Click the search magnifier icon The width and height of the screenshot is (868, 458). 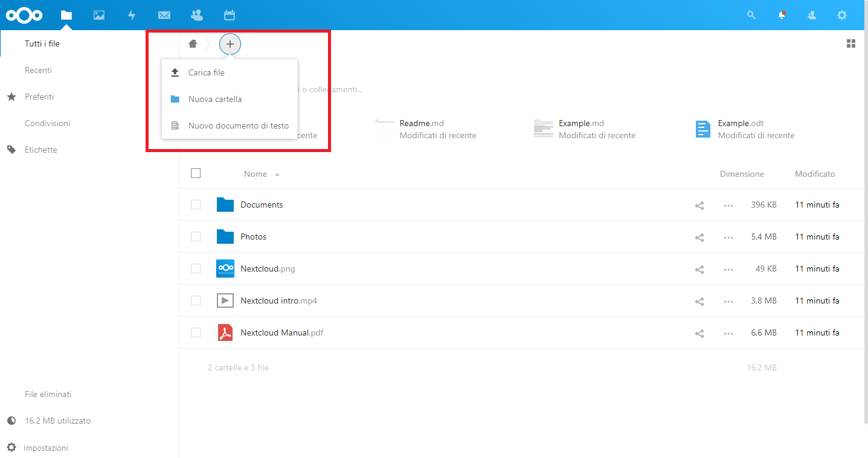tap(751, 15)
